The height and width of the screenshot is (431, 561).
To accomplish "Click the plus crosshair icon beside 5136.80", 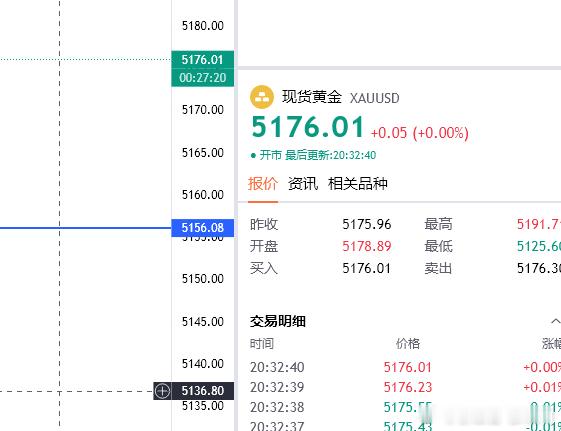I will [x=162, y=391].
